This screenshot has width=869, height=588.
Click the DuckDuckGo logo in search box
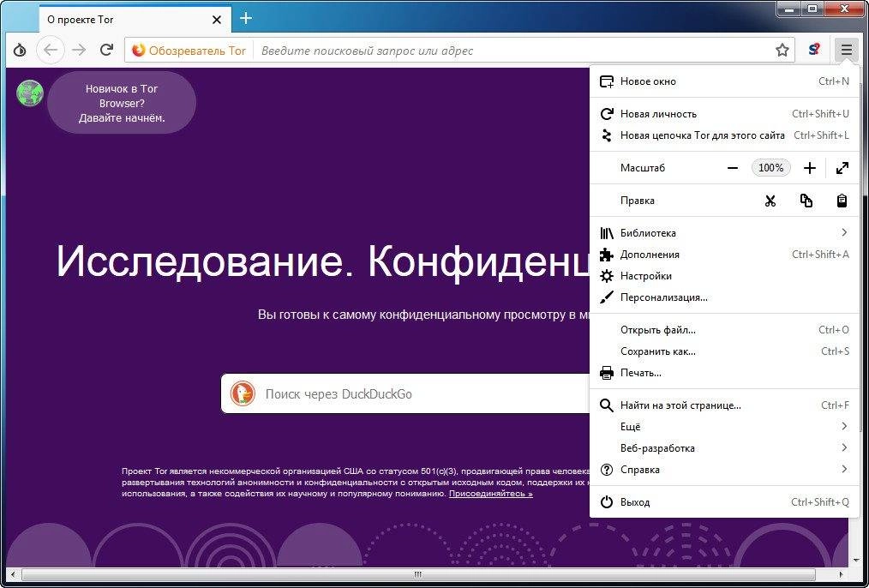(243, 394)
